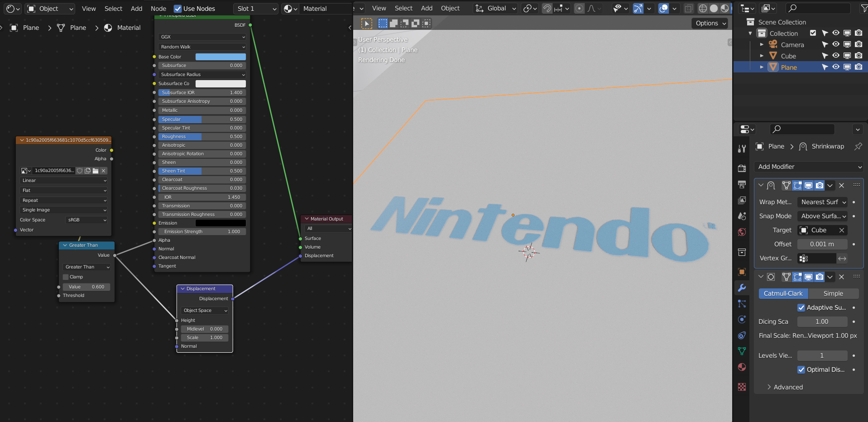Open the Slot 1 material slot dropdown
The width and height of the screenshot is (868, 422).
[x=256, y=9]
